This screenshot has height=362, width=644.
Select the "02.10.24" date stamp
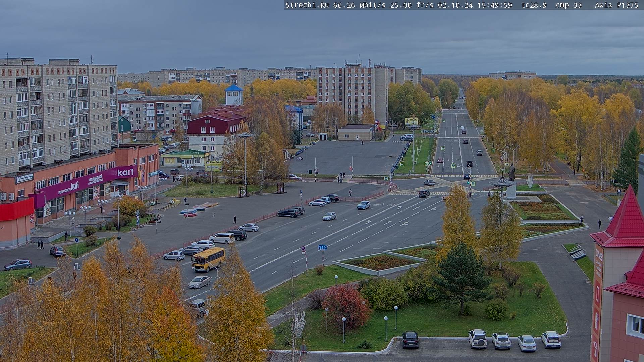[x=455, y=5]
